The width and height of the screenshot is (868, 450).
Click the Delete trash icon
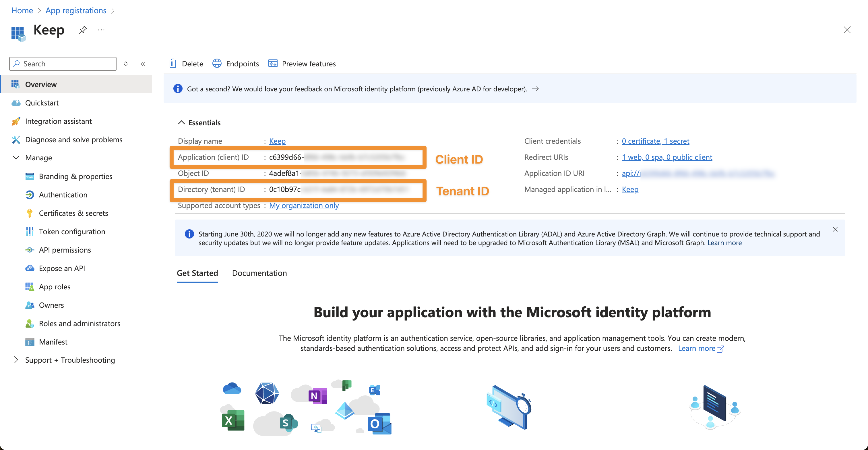(173, 64)
